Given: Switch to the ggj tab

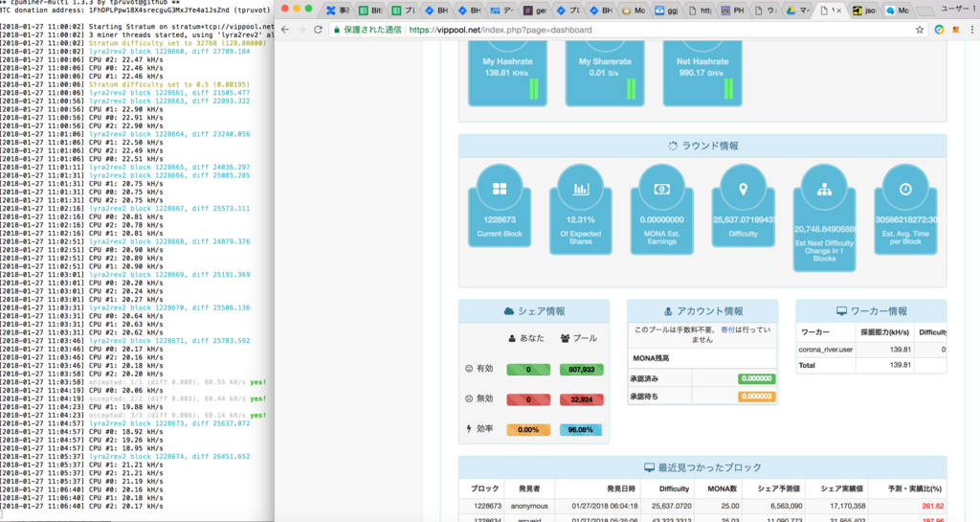Looking at the screenshot, I should click(x=667, y=11).
